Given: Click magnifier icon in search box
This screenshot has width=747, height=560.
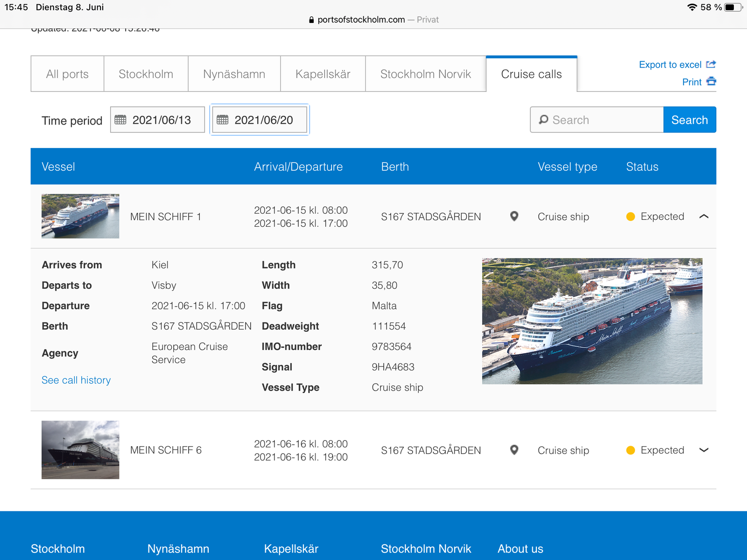Looking at the screenshot, I should pyautogui.click(x=543, y=120).
